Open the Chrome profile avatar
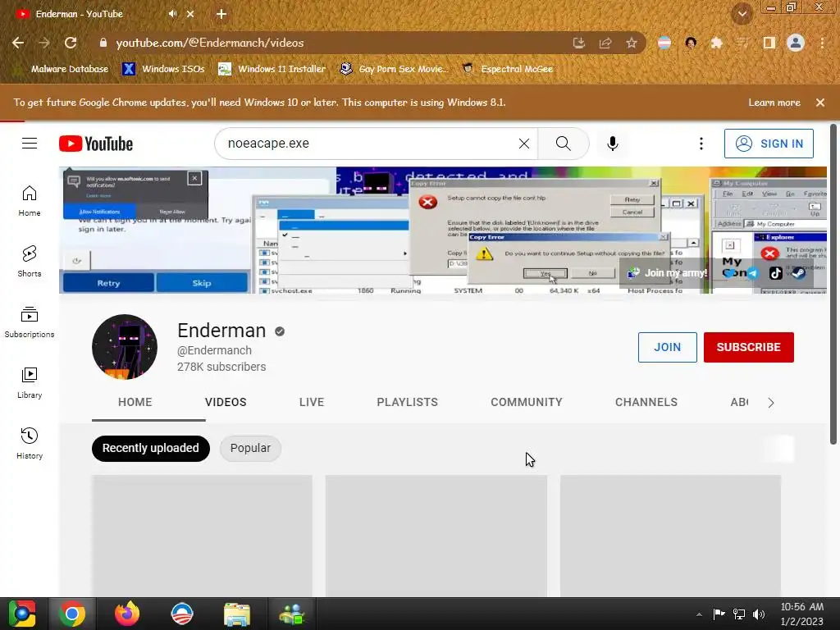840x630 pixels. pyautogui.click(x=796, y=43)
